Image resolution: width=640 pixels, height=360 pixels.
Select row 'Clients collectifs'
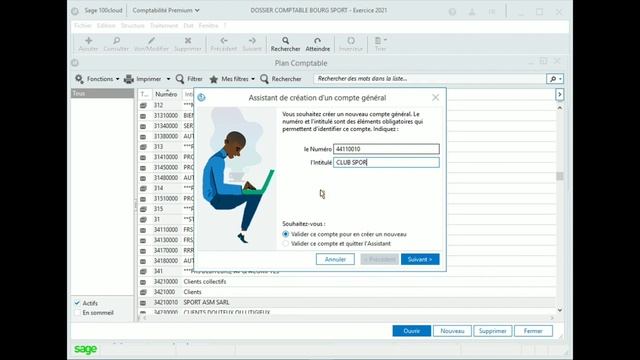click(x=347, y=282)
